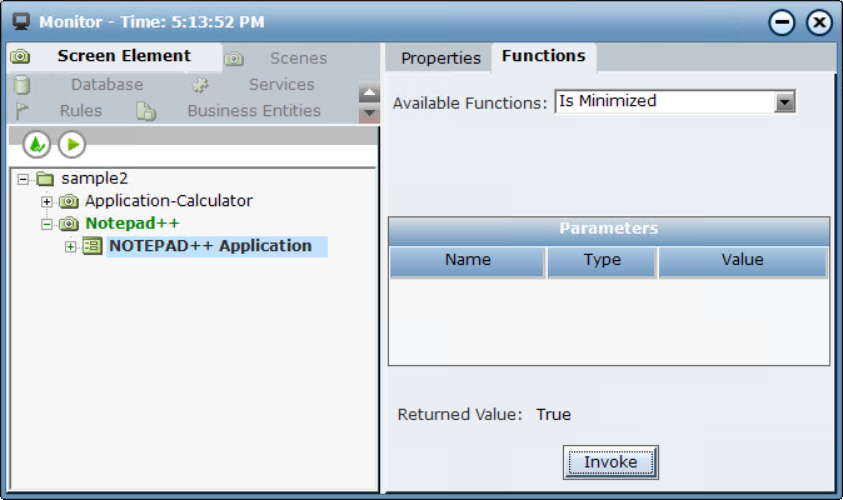The height and width of the screenshot is (500, 843).
Task: Collapse the Notepad++ tree node
Action: pos(47,224)
